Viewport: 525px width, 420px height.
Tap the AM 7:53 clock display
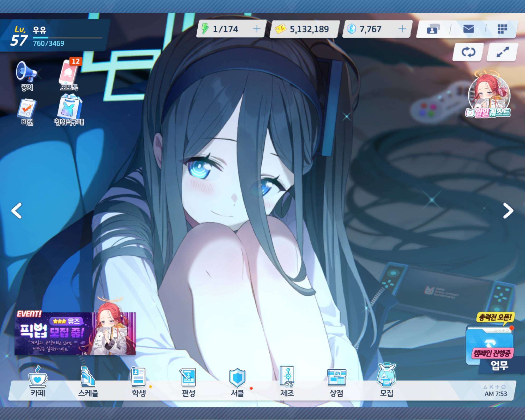click(x=496, y=393)
